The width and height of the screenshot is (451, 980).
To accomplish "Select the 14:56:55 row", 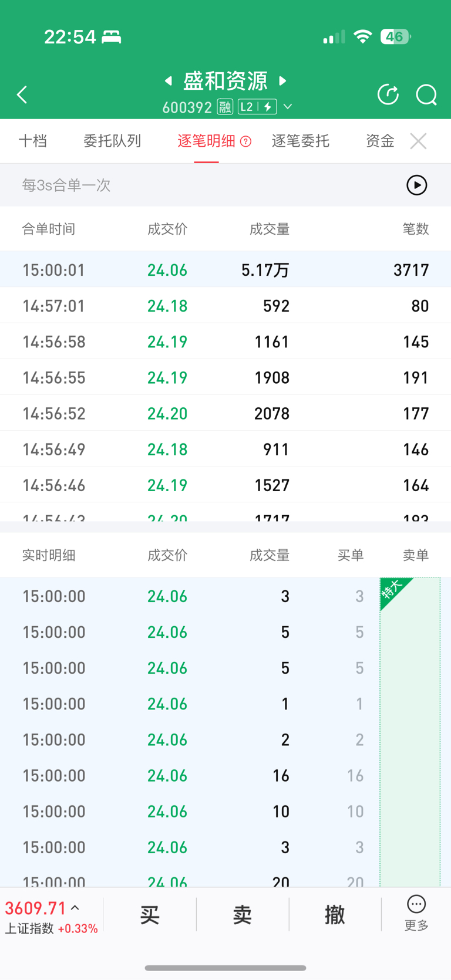I will click(225, 377).
